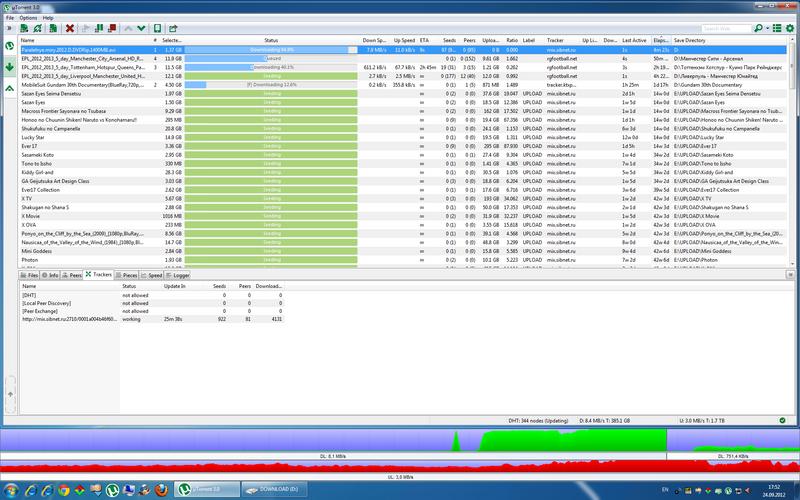Launch Google Chrome from the taskbar
The width and height of the screenshot is (800, 500).
[x=63, y=490]
